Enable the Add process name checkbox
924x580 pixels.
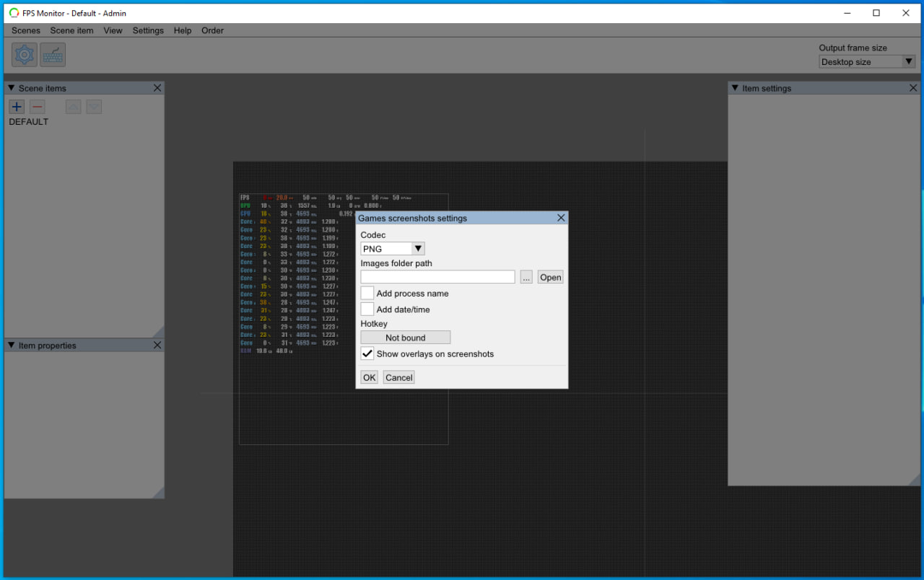click(367, 294)
